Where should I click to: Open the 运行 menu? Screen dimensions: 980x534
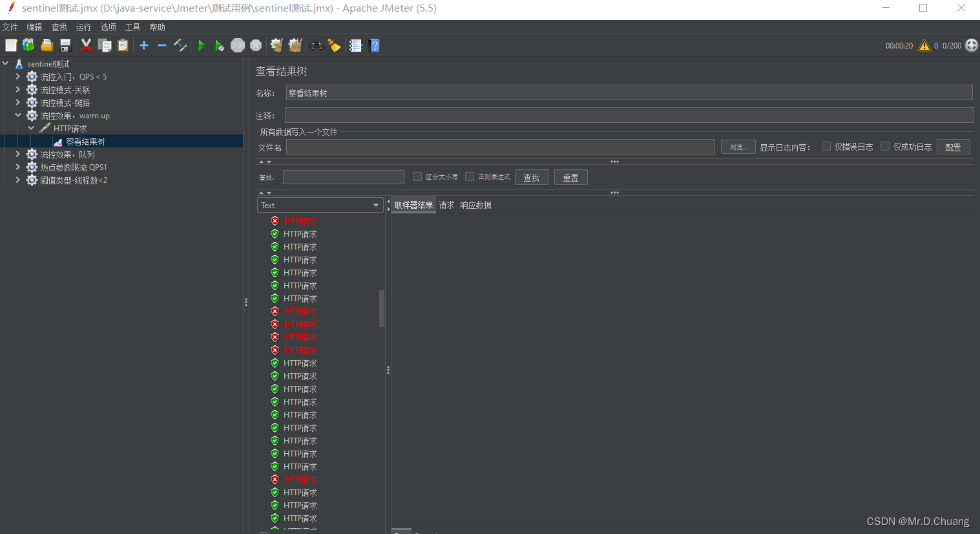click(84, 27)
